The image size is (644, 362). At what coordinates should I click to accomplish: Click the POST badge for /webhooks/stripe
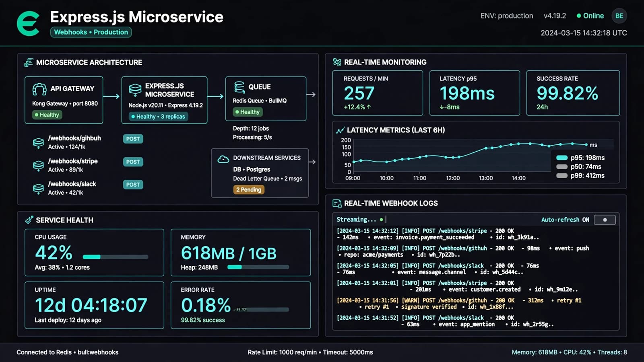click(133, 162)
